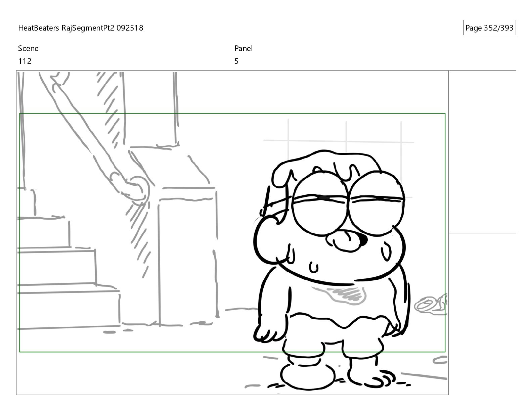Image resolution: width=532 pixels, height=411 pixels.
Task: Click the Scene label
Action: 28,48
